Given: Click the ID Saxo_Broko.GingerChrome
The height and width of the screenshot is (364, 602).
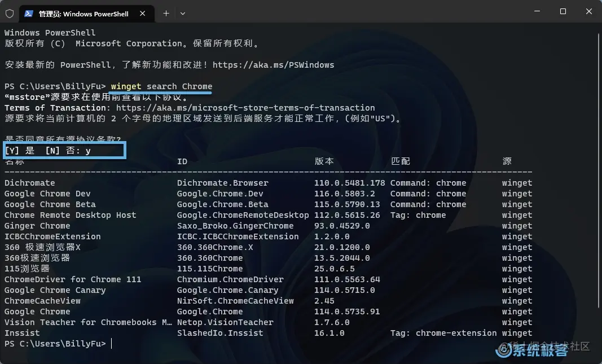Looking at the screenshot, I should 235,226.
